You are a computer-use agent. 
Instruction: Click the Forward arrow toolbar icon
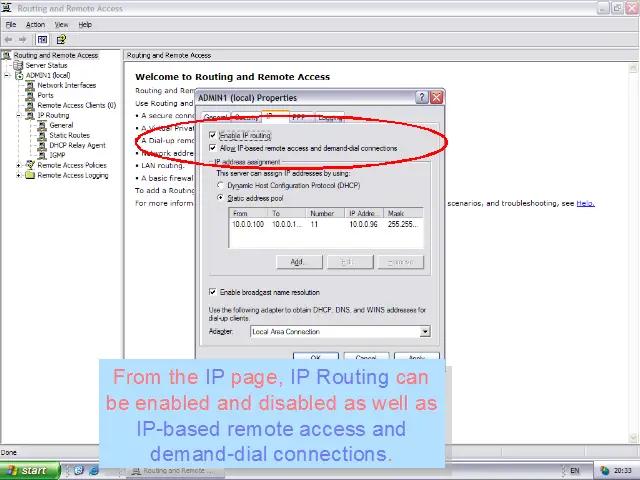pos(22,40)
